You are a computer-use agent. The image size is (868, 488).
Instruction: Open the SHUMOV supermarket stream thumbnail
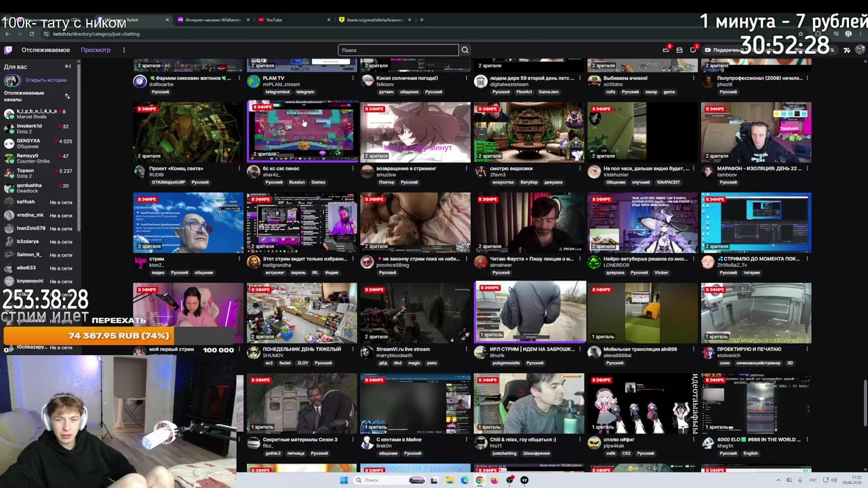tap(302, 313)
